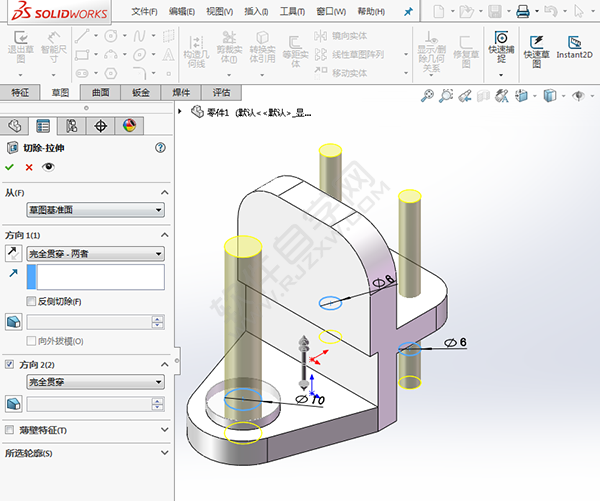Select the Smart Dimension (智能尺寸) tool
This screenshot has width=600, height=501.
click(54, 38)
